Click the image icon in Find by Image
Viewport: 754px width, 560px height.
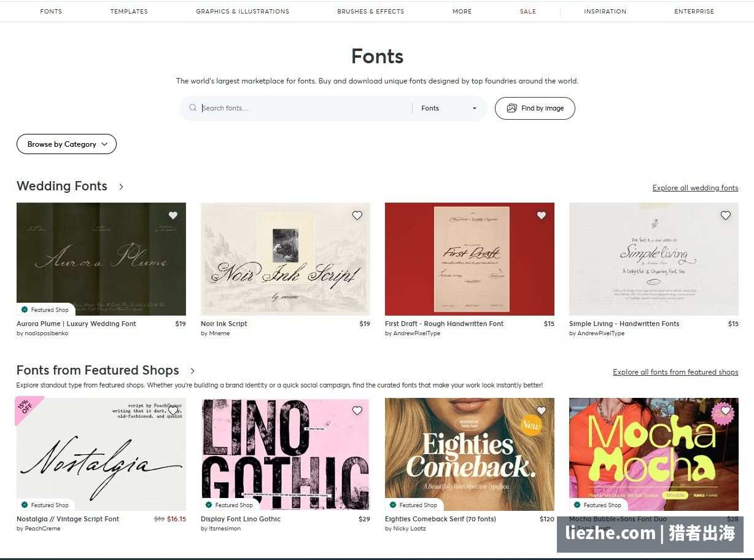[511, 108]
